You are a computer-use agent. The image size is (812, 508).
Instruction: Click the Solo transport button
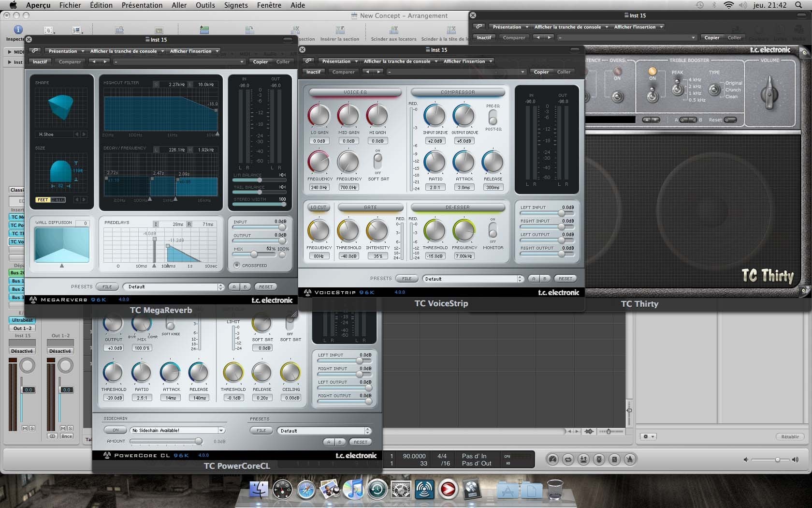click(614, 459)
